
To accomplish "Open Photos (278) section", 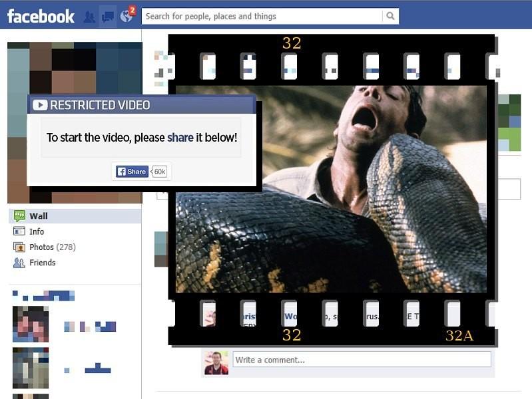I will [53, 247].
